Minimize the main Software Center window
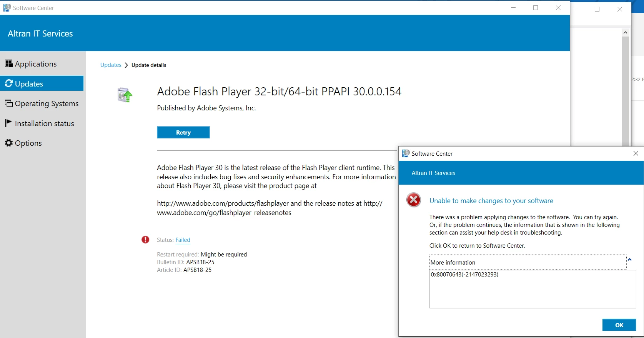 pos(513,8)
